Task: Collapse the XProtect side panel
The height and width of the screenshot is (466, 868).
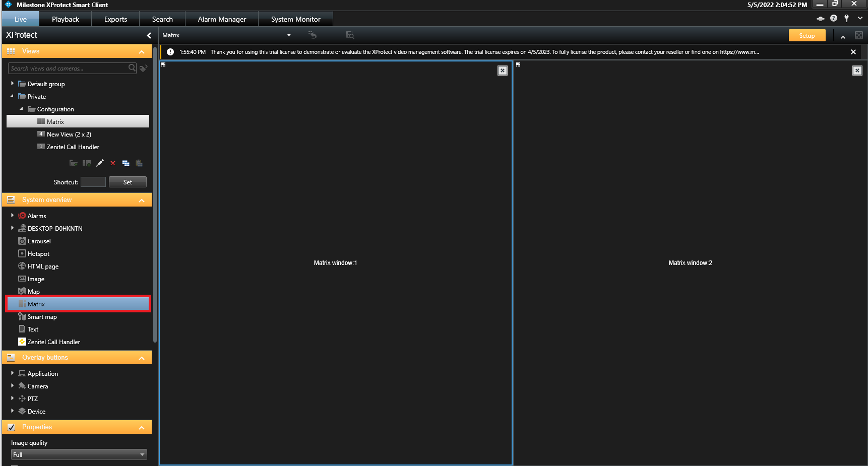Action: coord(149,35)
